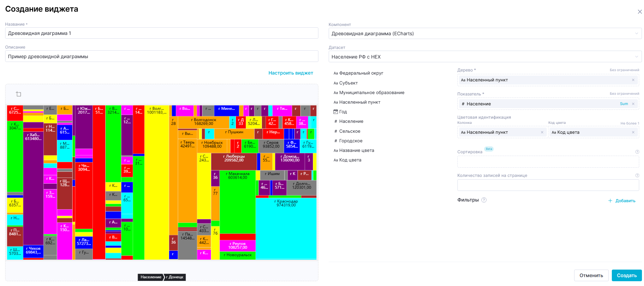Click the cyan г Краснодар treemap block
This screenshot has width=644, height=286.
click(286, 229)
